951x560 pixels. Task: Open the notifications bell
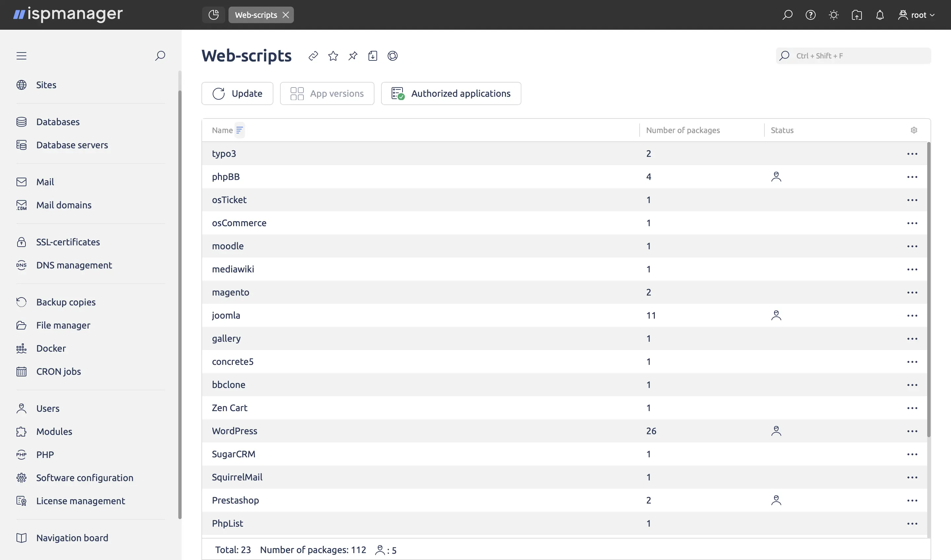pos(880,15)
